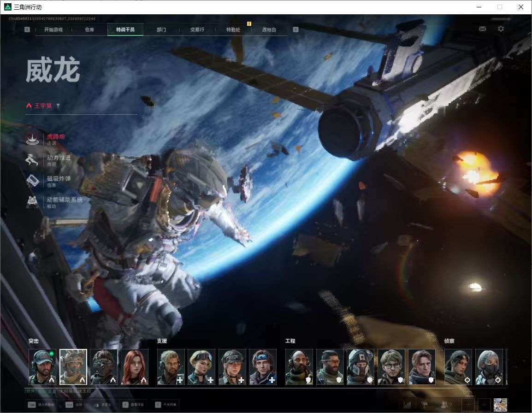
Task: Click the 动能辅助系统 skill name
Action: (65, 200)
